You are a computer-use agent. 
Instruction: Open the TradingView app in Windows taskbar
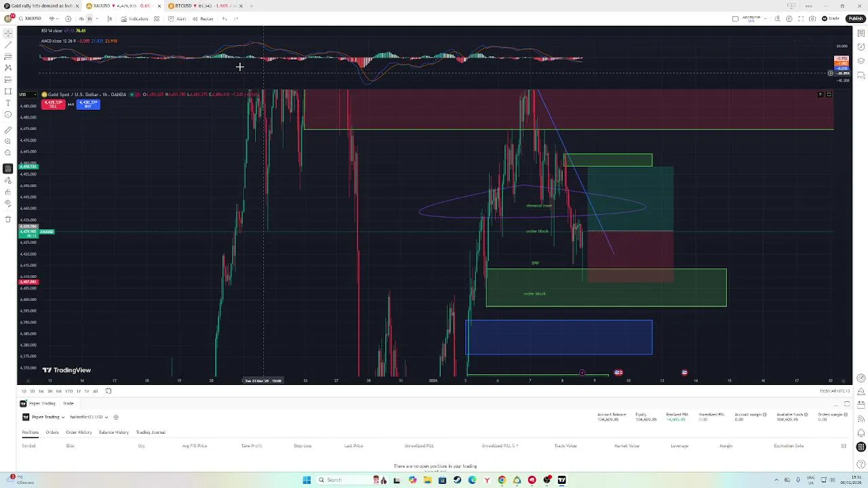click(561, 480)
